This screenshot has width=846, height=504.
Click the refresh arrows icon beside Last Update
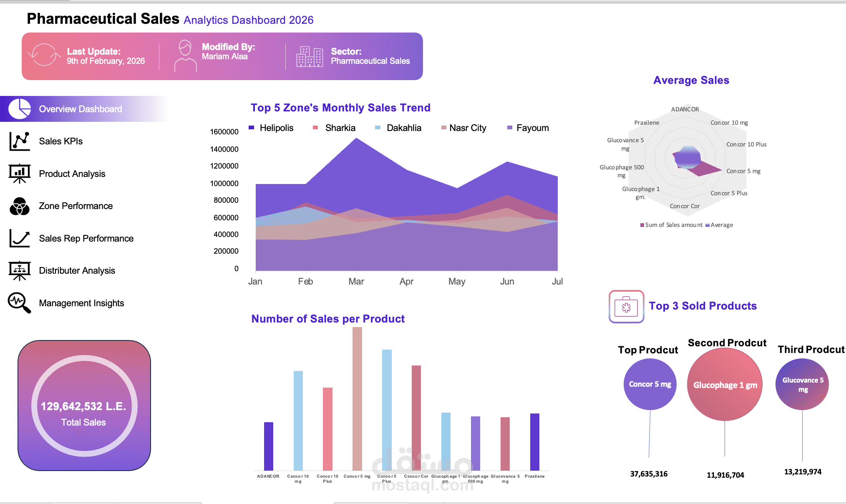click(x=44, y=55)
